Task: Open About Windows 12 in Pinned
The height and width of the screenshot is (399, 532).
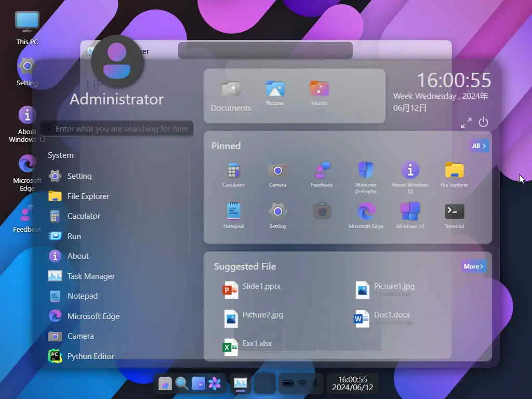Action: [x=410, y=178]
